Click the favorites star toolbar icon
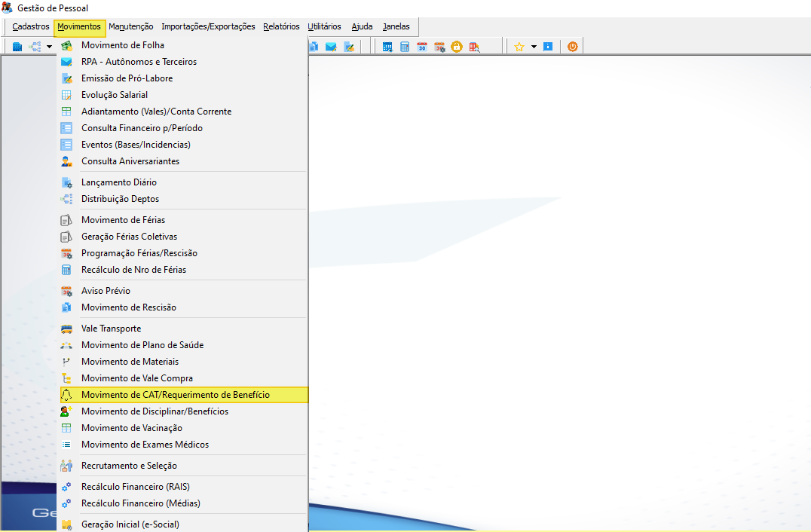This screenshot has width=811, height=532. point(519,47)
